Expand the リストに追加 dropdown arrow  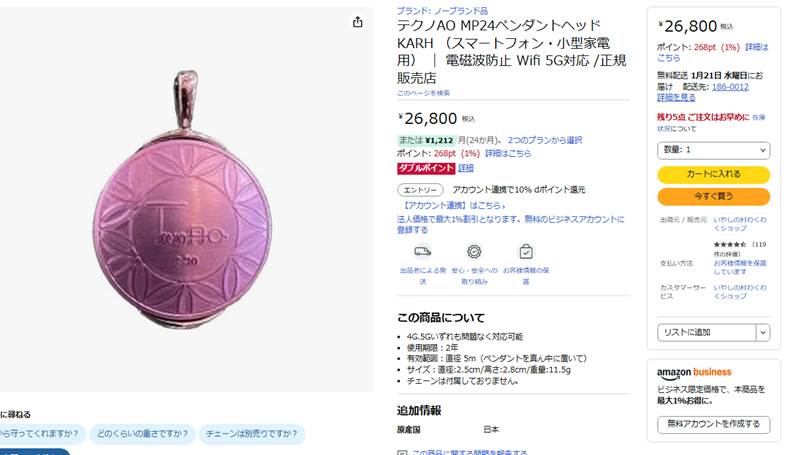(x=763, y=332)
